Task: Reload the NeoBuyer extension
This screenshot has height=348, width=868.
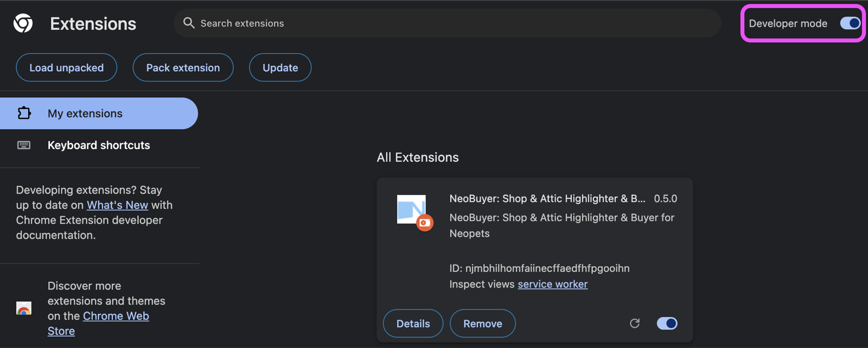Action: (635, 324)
